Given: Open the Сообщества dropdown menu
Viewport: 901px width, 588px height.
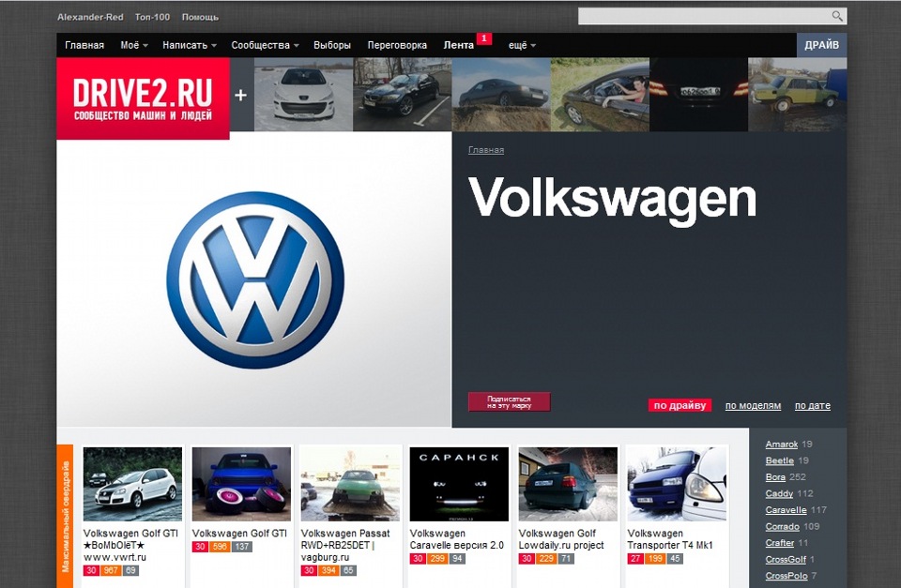Looking at the screenshot, I should [265, 45].
